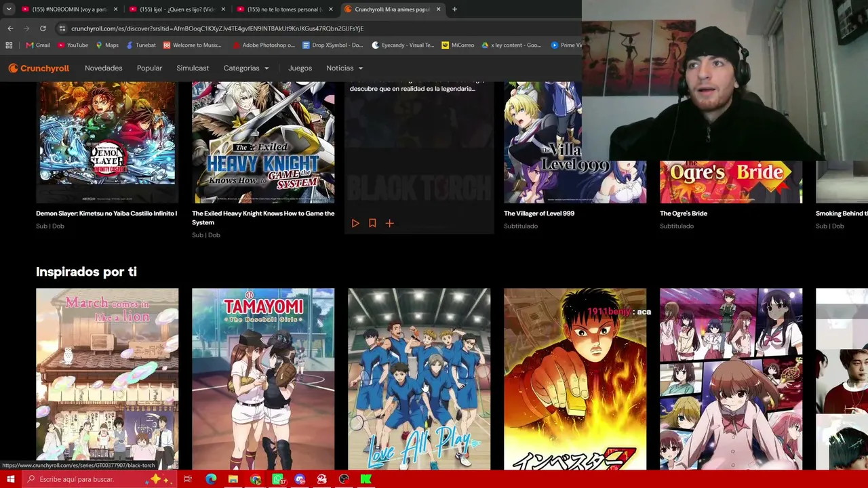Open the Adobe Photoshop bookmark
This screenshot has height=488, width=868.
(263, 45)
